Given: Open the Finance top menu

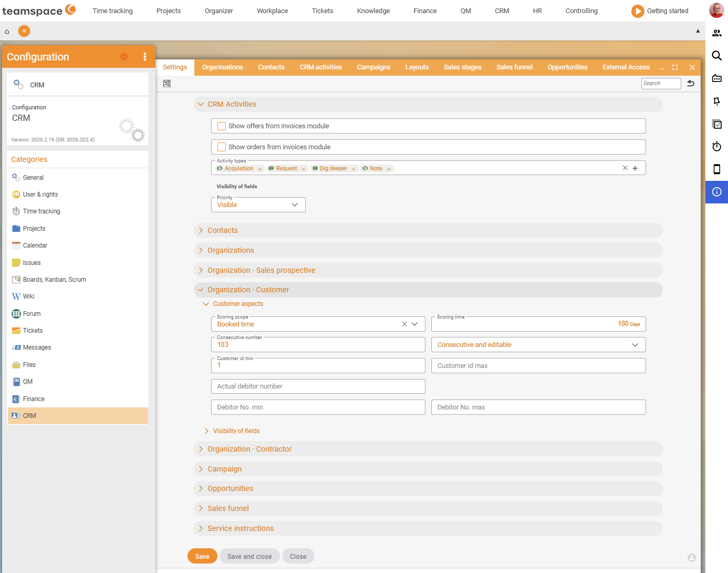Looking at the screenshot, I should [425, 11].
